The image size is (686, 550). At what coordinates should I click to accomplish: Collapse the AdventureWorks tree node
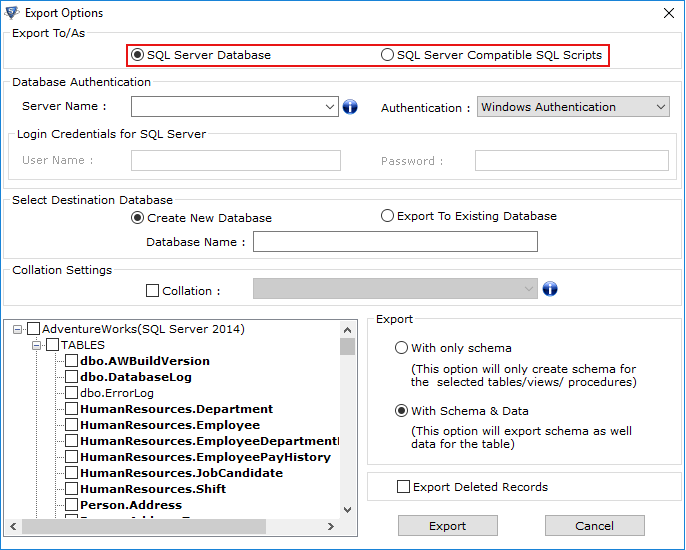(18, 329)
